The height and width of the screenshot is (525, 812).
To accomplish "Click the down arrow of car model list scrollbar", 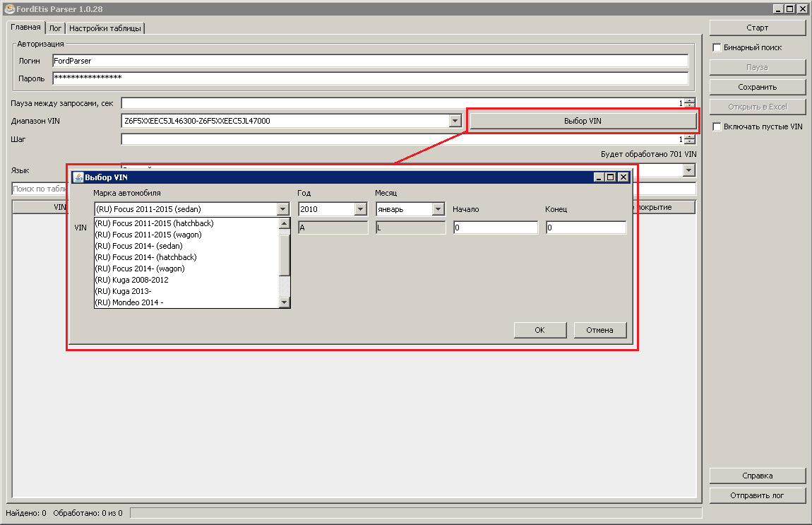I will point(285,302).
